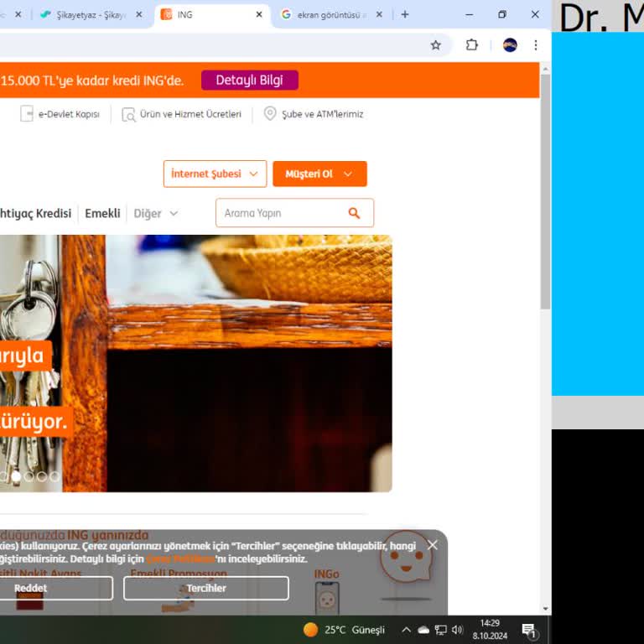
Task: Click the page vertical scrollbar thumb
Action: [x=545, y=191]
